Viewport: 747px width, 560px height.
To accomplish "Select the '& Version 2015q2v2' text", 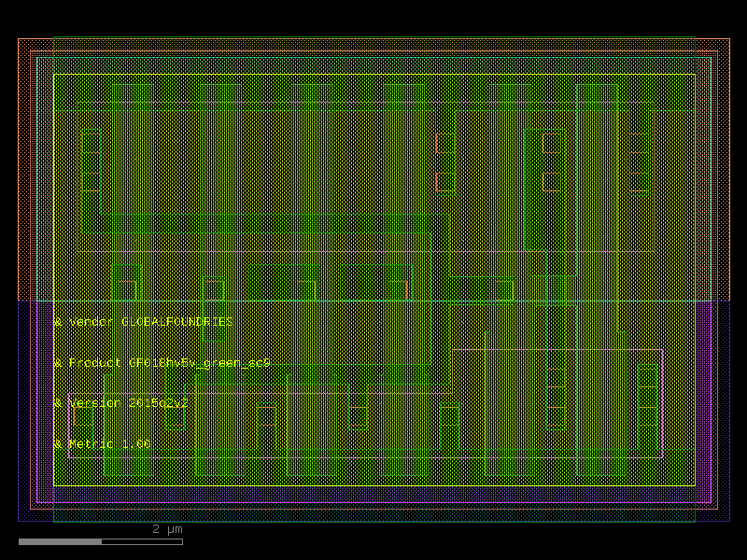I will point(121,403).
